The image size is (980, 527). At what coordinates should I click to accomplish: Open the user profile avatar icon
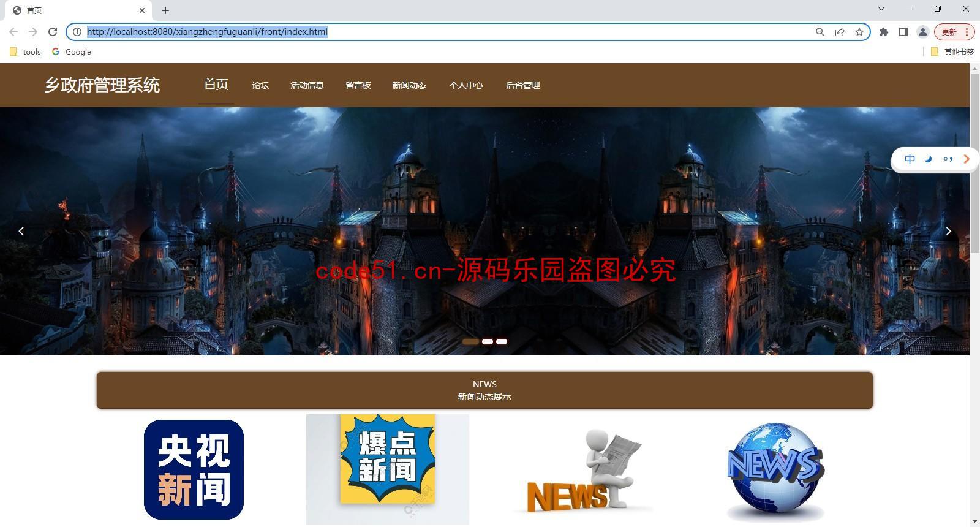(923, 32)
